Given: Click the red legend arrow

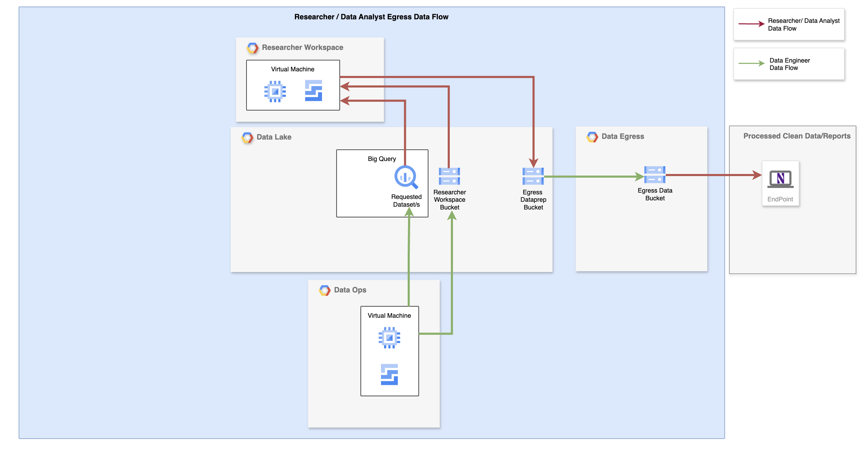Looking at the screenshot, I should point(751,24).
